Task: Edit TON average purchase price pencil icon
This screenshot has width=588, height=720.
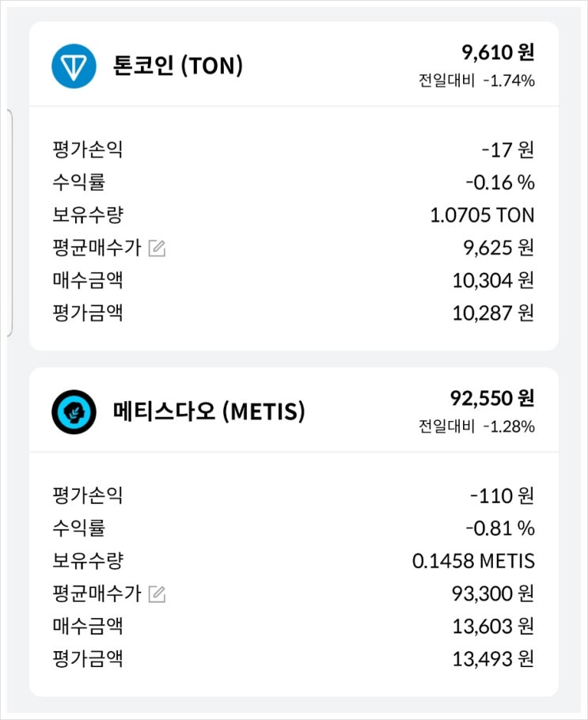Action: point(157,248)
